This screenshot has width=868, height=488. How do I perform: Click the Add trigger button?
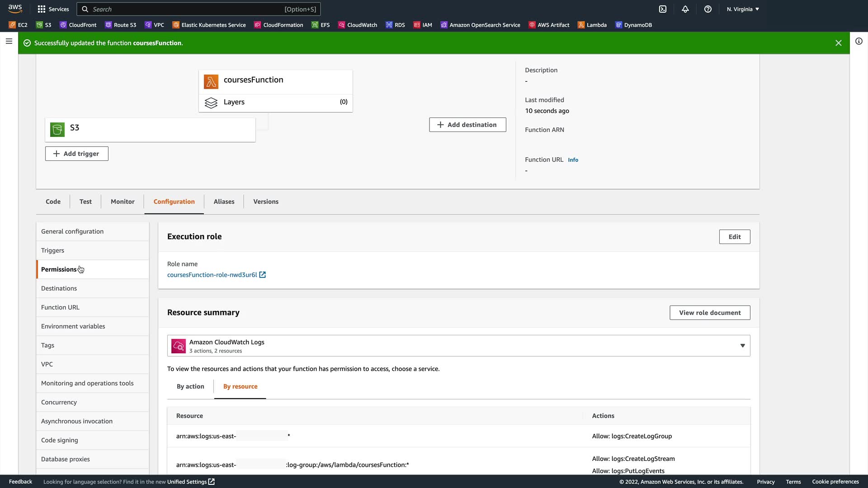tap(76, 154)
